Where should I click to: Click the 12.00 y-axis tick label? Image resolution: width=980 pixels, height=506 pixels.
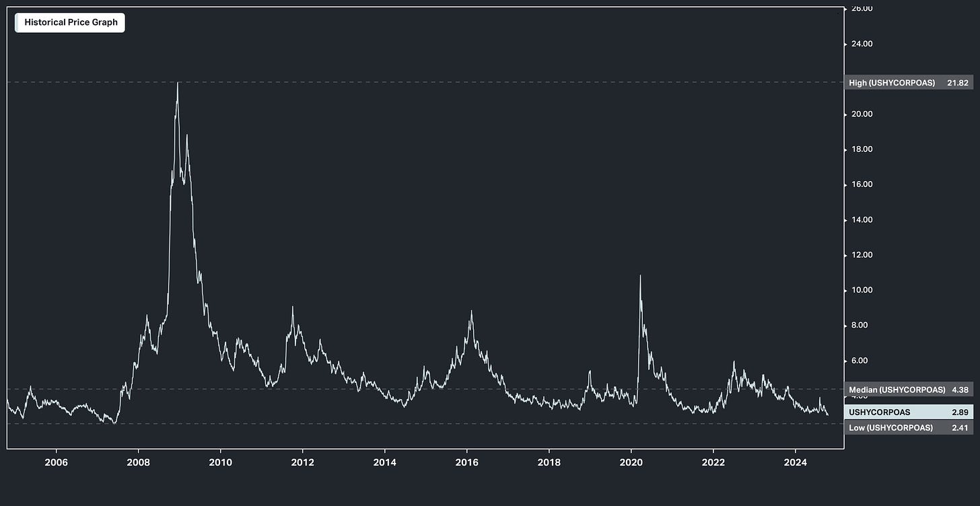[862, 255]
